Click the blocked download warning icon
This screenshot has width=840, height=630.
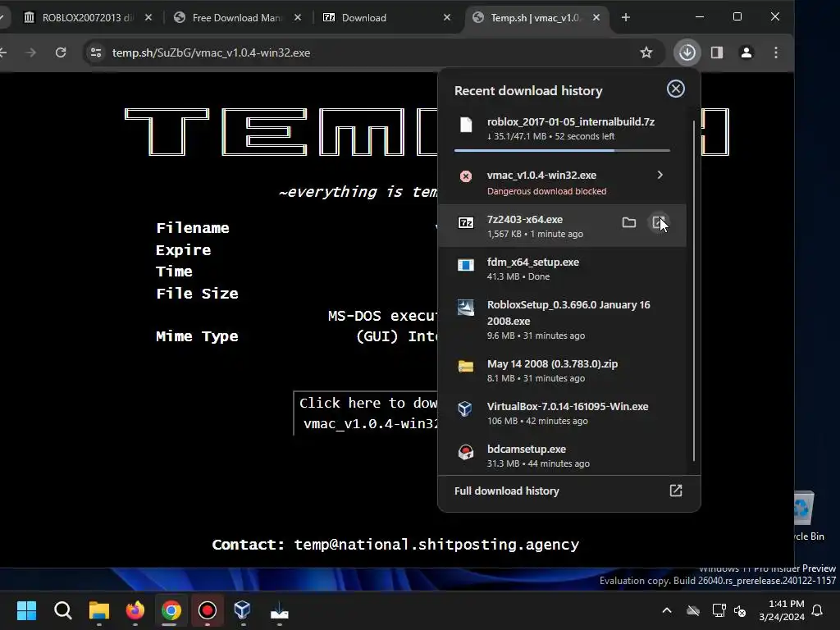click(466, 176)
